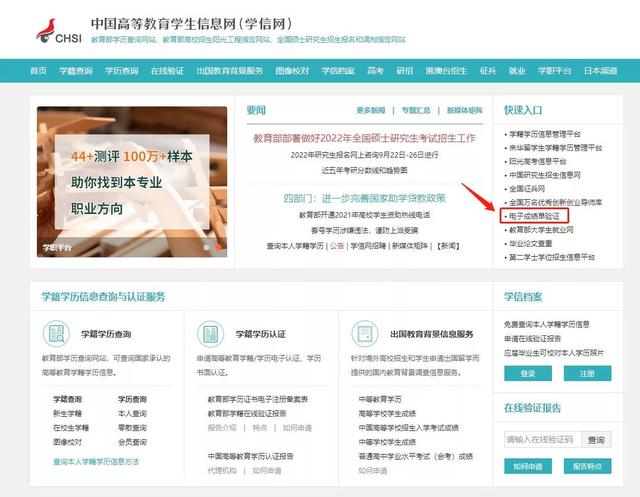
Task: Open 出国教育背景服务 nav item
Action: pyautogui.click(x=230, y=71)
